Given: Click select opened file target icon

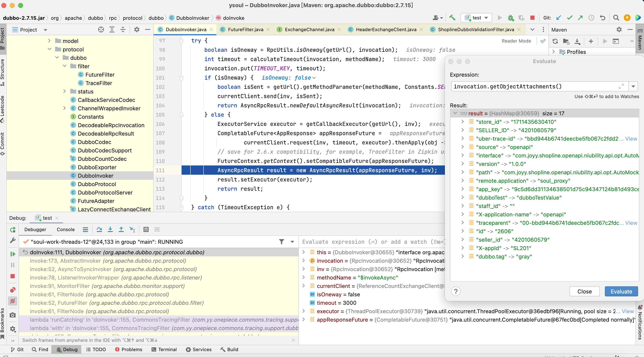Looking at the screenshot, I should [101, 29].
